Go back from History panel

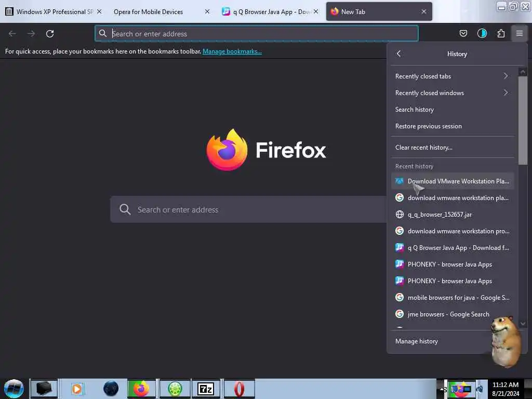click(x=398, y=54)
